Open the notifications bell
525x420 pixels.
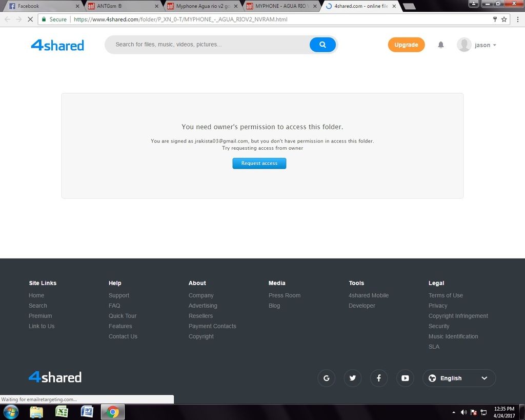(x=440, y=45)
